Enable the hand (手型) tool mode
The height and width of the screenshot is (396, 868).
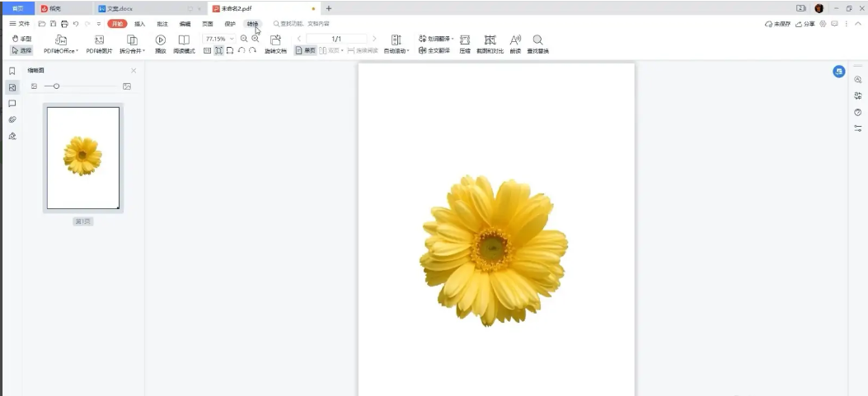(21, 39)
